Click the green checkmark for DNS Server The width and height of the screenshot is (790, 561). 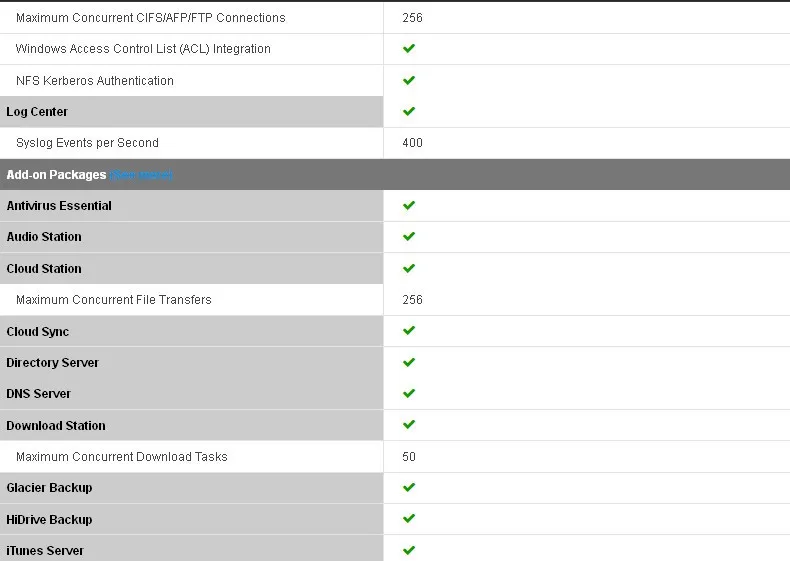click(x=409, y=393)
